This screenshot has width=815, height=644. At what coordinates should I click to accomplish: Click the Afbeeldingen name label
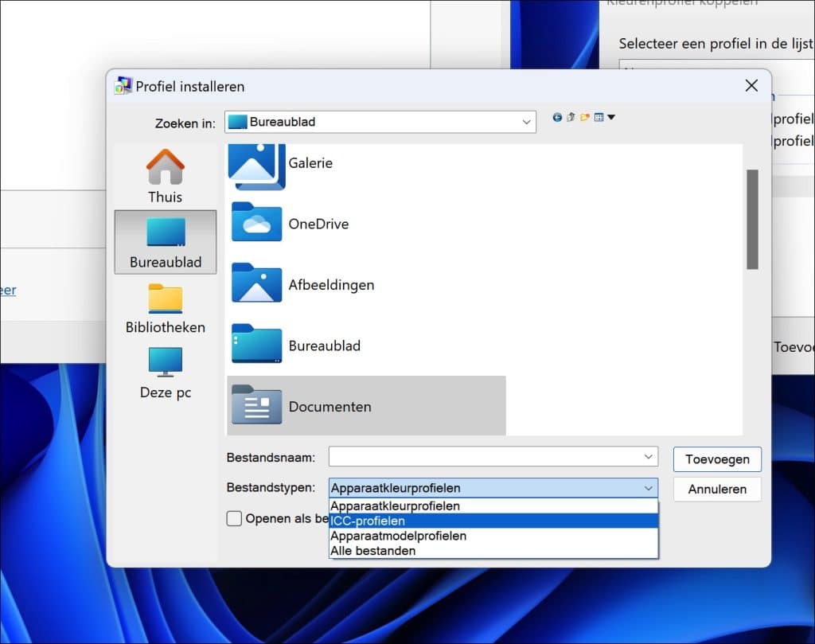point(331,285)
